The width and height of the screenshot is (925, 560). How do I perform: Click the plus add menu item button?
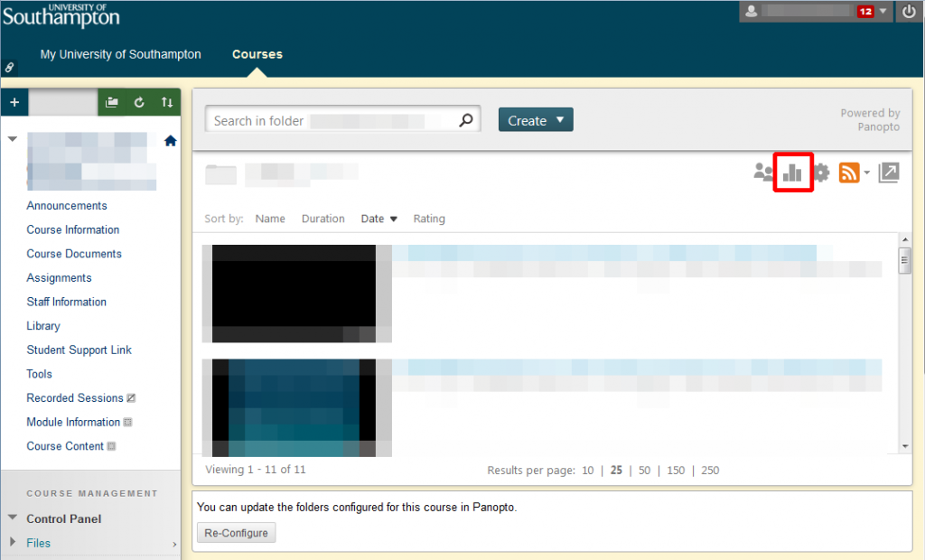point(14,102)
